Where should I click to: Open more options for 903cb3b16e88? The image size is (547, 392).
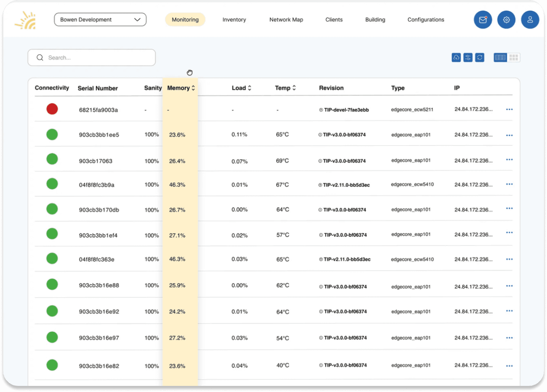coord(509,286)
